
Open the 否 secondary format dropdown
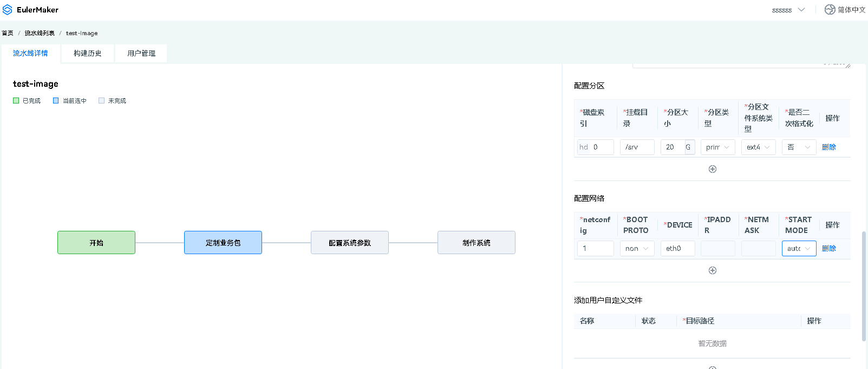click(799, 147)
